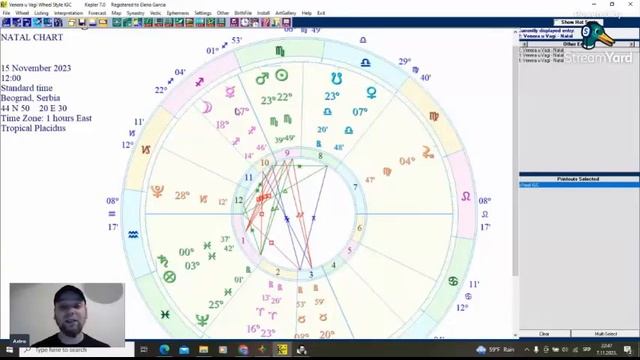Click the Exit menu item
Image resolution: width=640 pixels, height=360 pixels.
pos(321,13)
